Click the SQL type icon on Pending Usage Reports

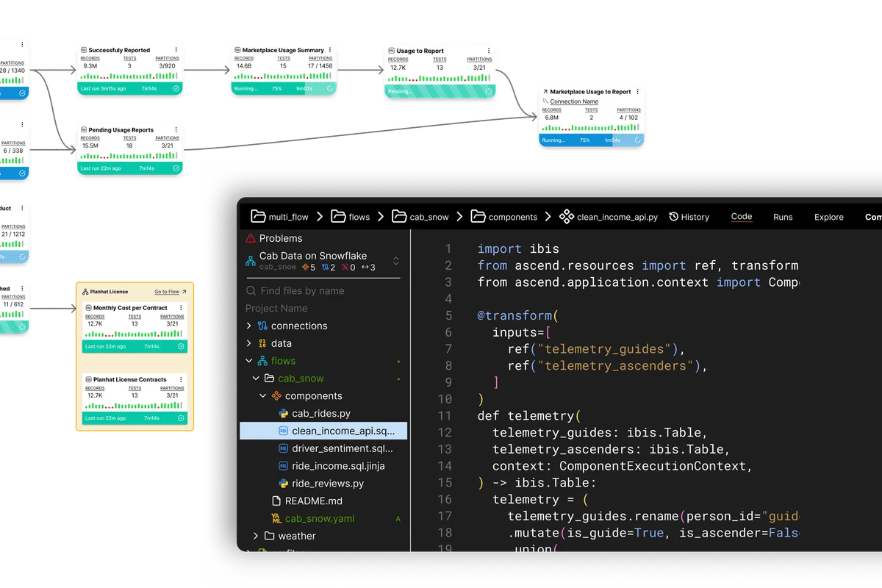[84, 129]
